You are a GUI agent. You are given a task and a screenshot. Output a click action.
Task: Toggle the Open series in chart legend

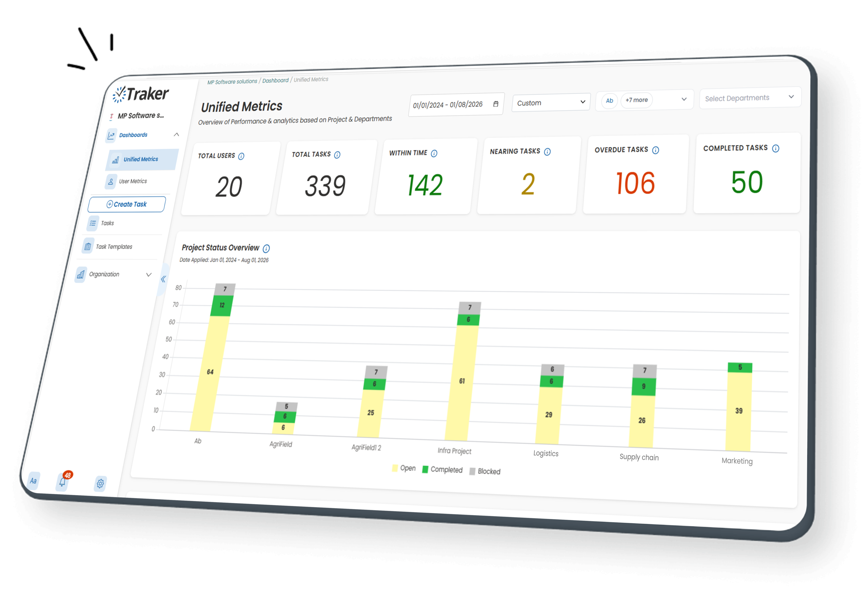(x=404, y=468)
